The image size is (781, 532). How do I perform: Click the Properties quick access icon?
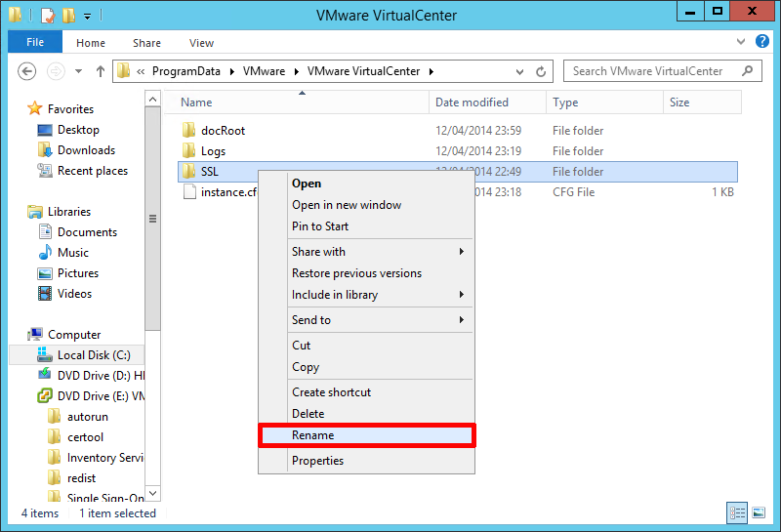tap(48, 15)
